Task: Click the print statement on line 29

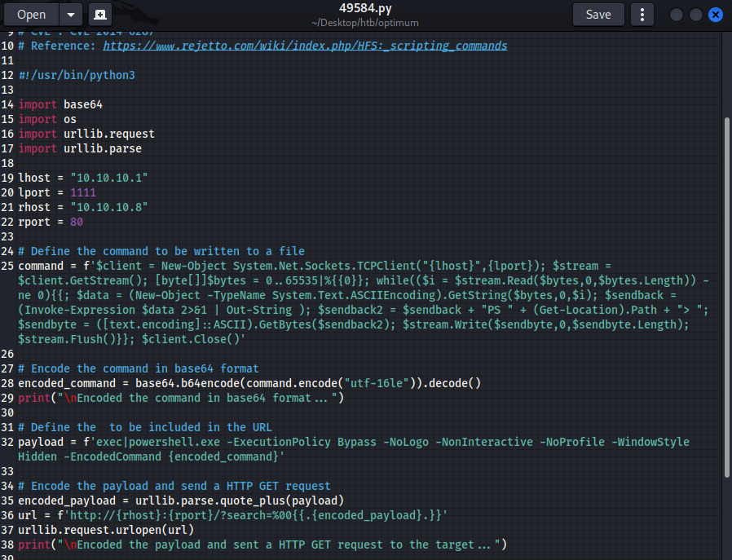Action: [x=181, y=398]
